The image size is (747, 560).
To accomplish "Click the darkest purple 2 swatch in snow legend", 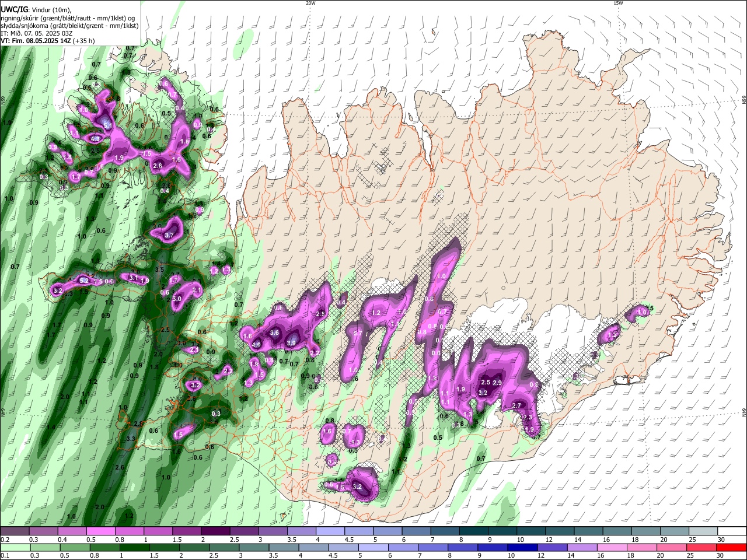I will point(217,531).
